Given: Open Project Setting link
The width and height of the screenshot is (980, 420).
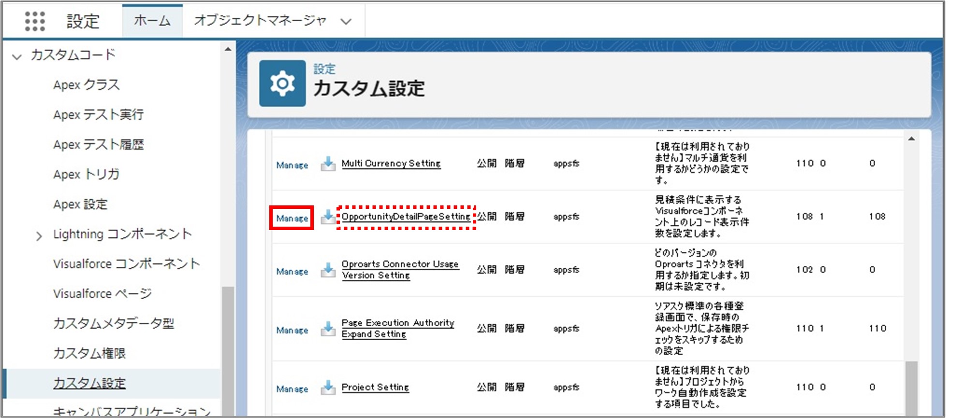Looking at the screenshot, I should click(x=375, y=387).
